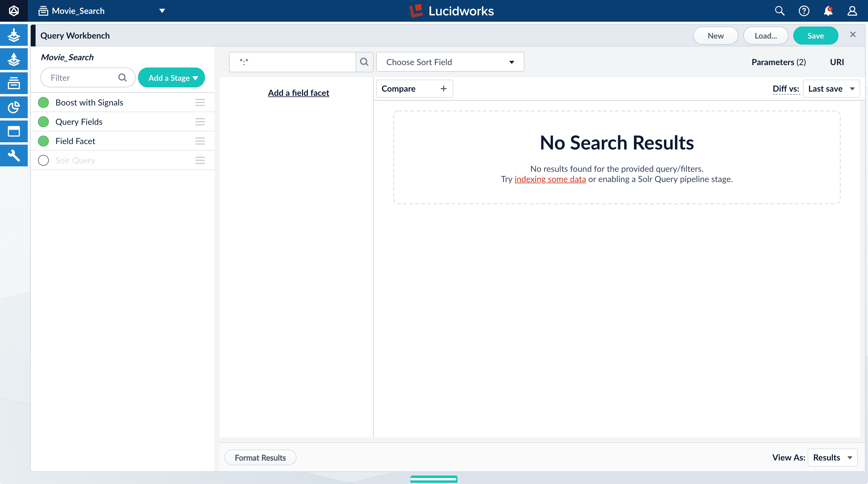Open the user account profile icon
Image resolution: width=868 pixels, height=484 pixels.
click(x=852, y=11)
